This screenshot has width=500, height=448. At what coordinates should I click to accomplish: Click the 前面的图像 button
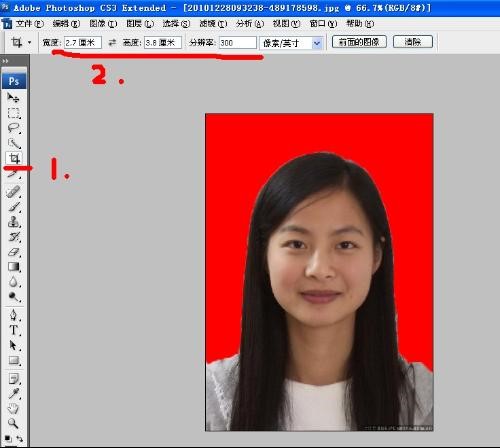(x=359, y=42)
